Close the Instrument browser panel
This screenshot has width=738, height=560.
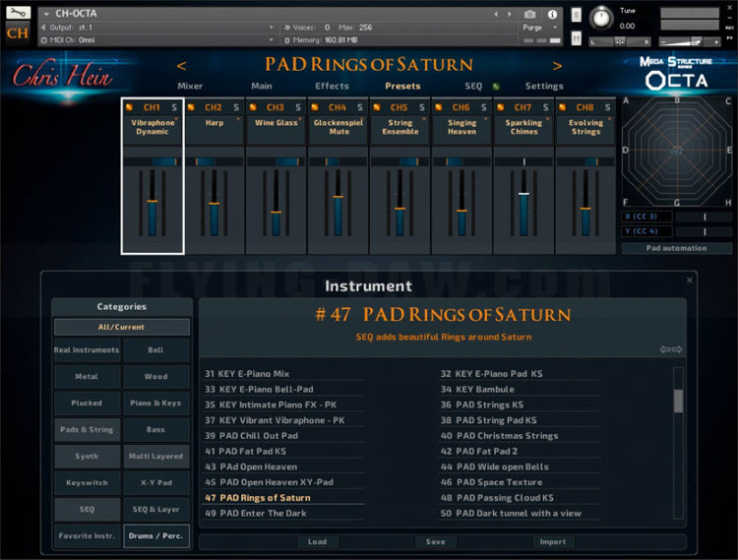[689, 280]
